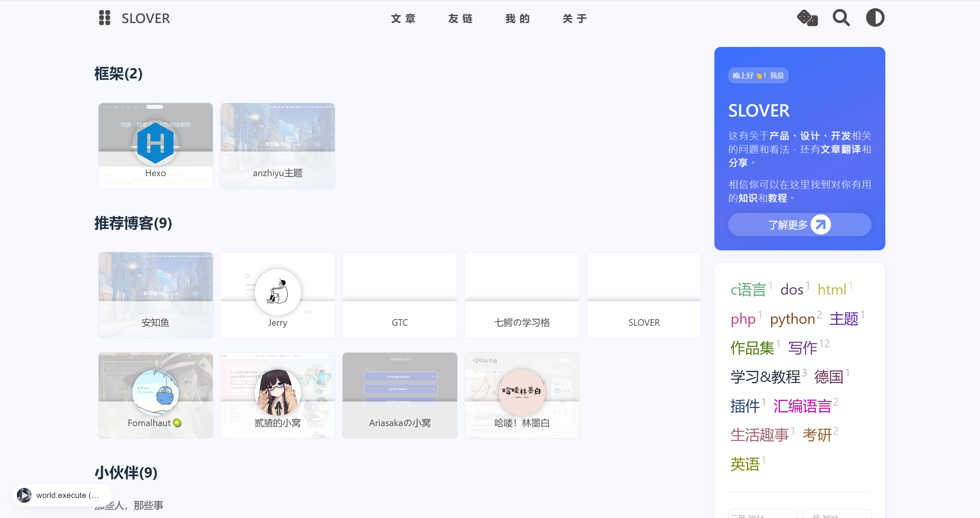Open the 友链 menu
Image resolution: width=980 pixels, height=518 pixels.
click(x=460, y=18)
